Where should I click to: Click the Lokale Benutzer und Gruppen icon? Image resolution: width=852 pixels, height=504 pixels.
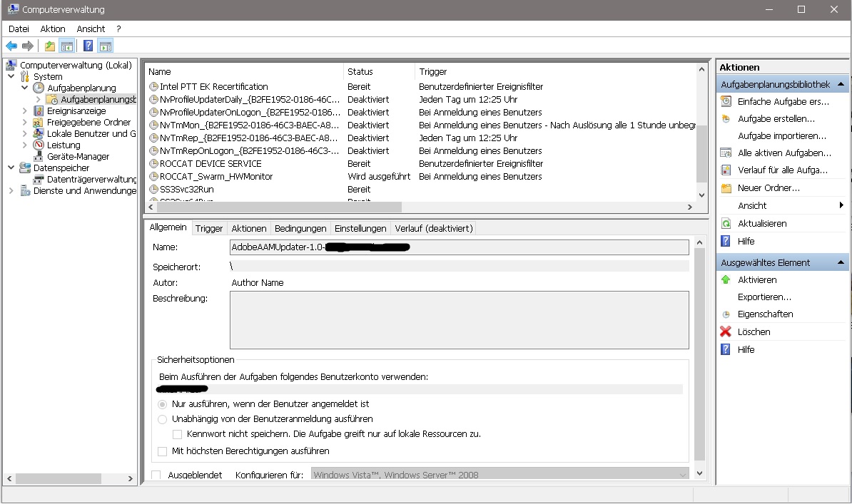pyautogui.click(x=39, y=133)
